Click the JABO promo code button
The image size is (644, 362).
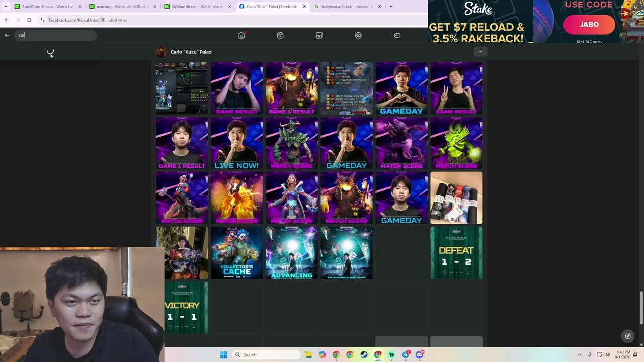click(x=589, y=24)
